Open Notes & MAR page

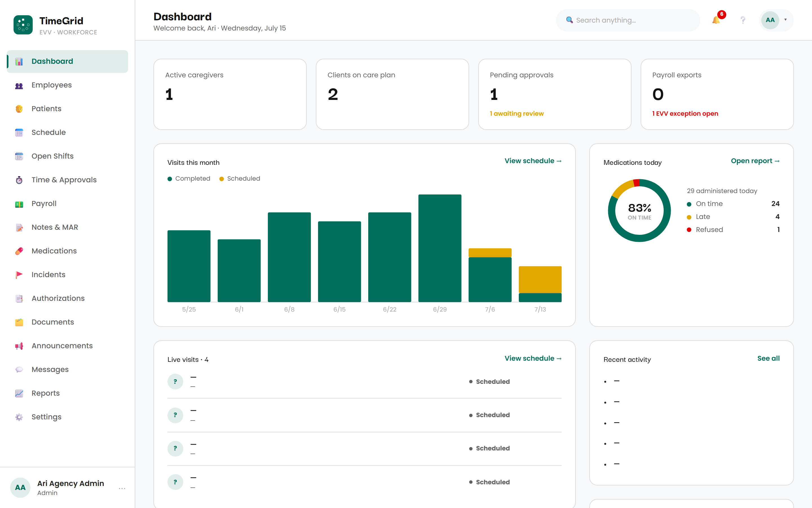tap(67, 227)
